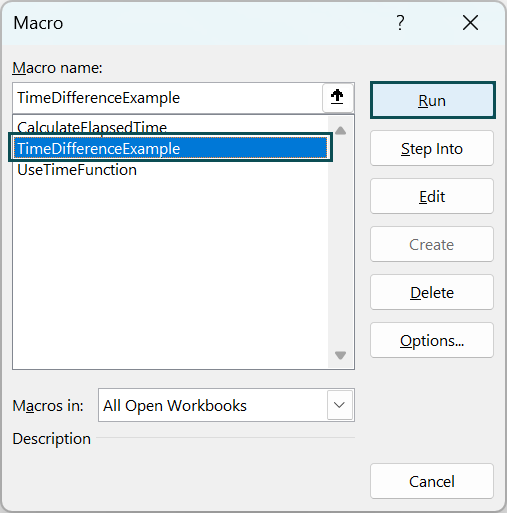Click the macro list scroll-up arrow
This screenshot has height=513, width=507.
340,131
